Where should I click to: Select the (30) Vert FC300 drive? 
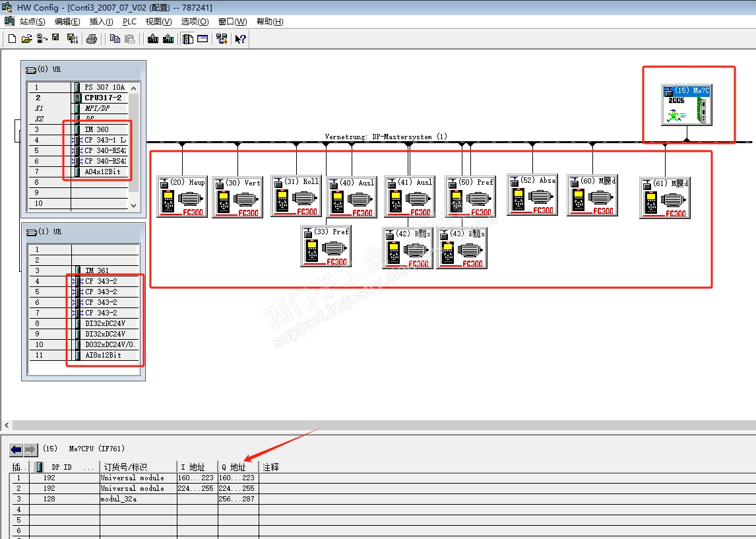point(237,197)
